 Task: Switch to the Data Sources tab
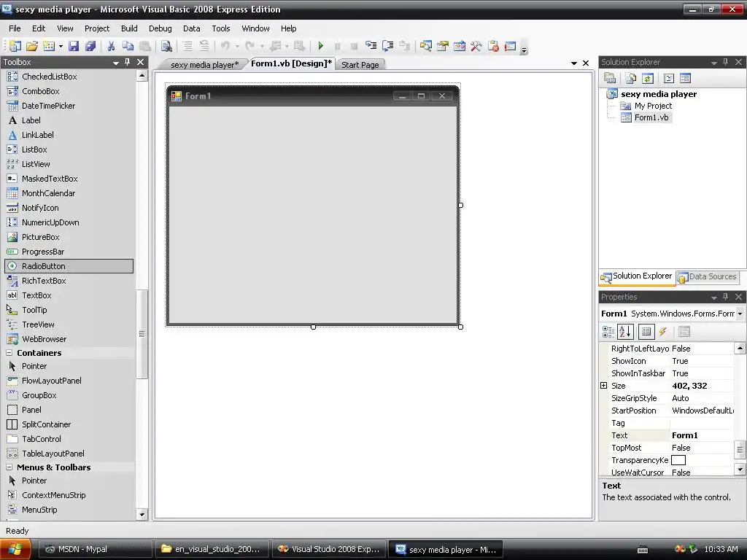pyautogui.click(x=708, y=276)
